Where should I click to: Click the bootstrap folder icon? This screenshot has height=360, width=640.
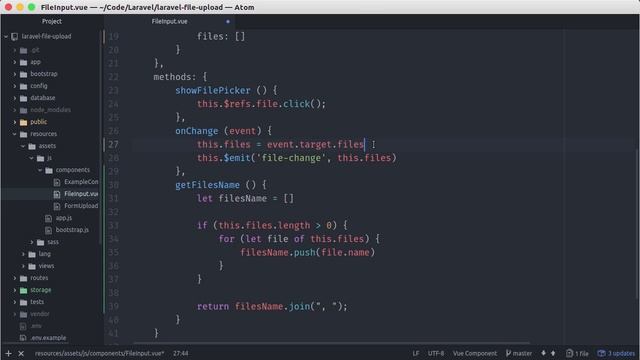(24, 74)
